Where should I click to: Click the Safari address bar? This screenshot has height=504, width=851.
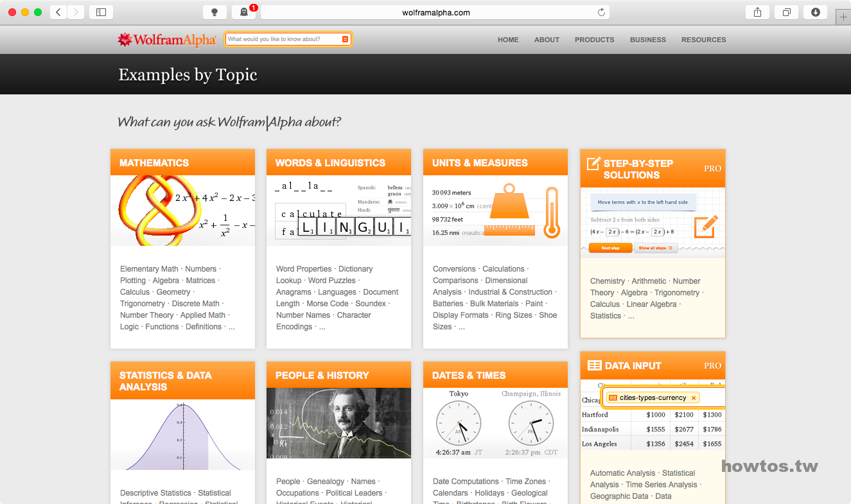click(x=435, y=12)
